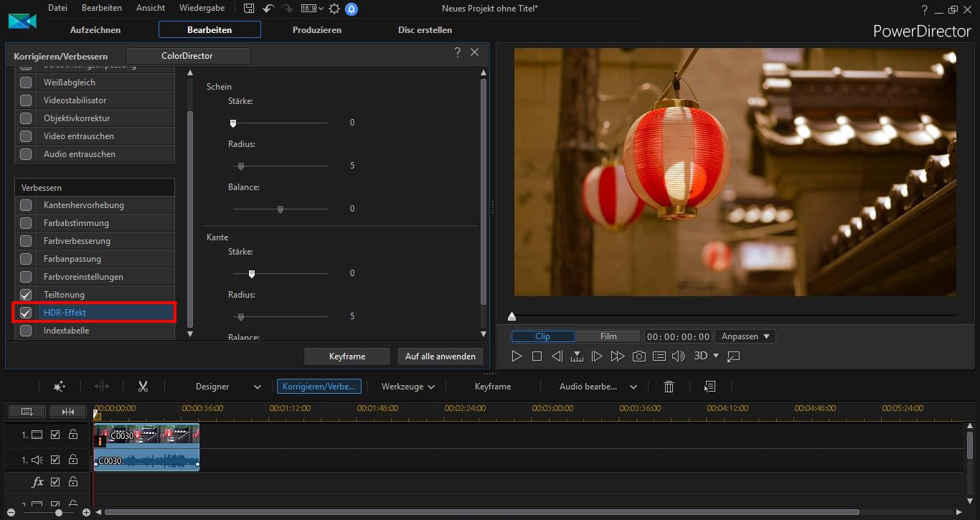Play the preview video
This screenshot has width=980, height=520.
(517, 356)
